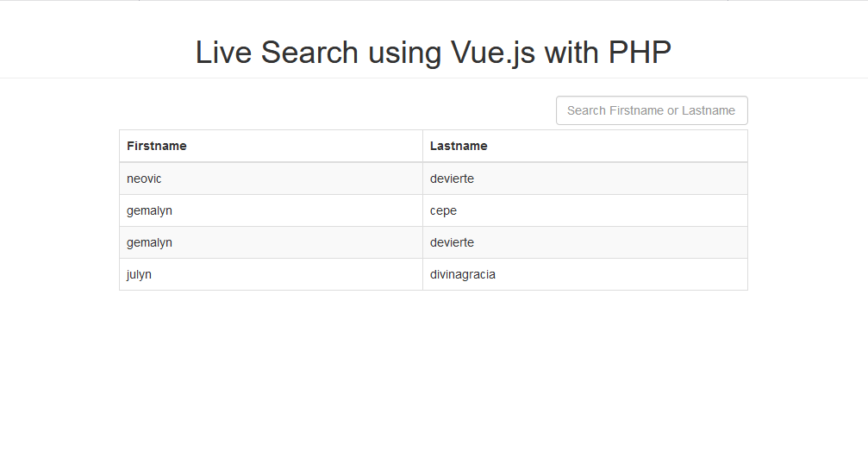Click the word Search in the page title

(309, 53)
